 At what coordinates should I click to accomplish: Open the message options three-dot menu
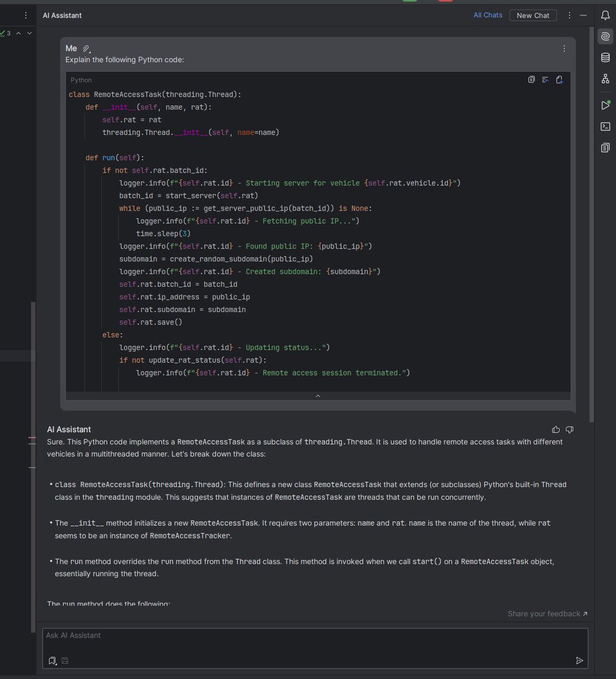coord(564,49)
